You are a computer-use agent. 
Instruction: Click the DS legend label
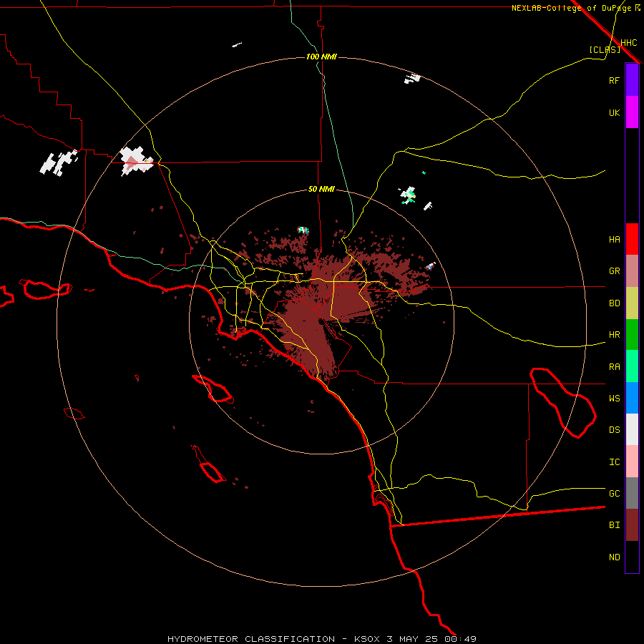[614, 430]
